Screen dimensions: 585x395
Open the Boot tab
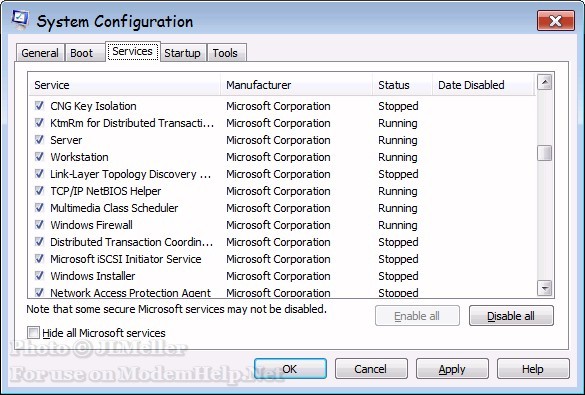85,53
